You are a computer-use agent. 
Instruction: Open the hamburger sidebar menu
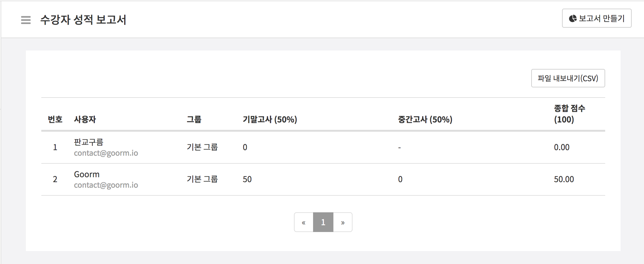coord(26,20)
